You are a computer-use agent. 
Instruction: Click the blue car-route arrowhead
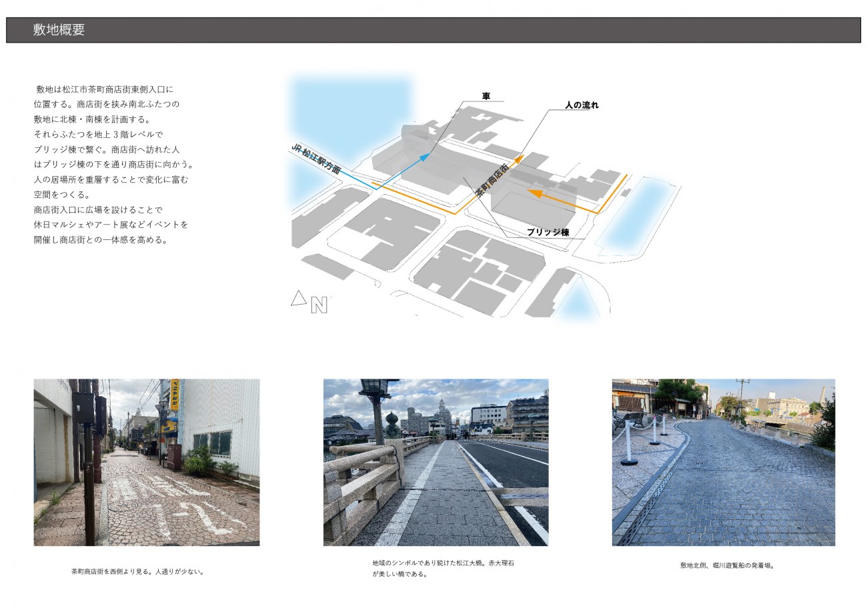tap(425, 157)
